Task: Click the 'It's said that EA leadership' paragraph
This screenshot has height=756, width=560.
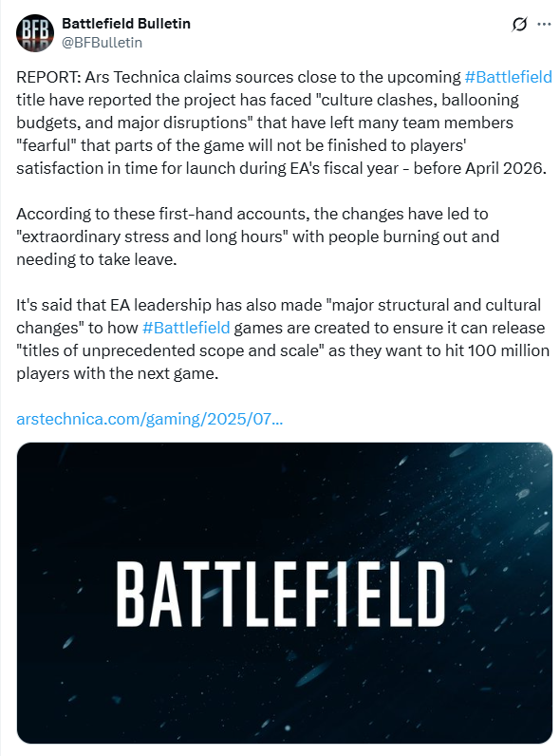Action: [x=283, y=339]
